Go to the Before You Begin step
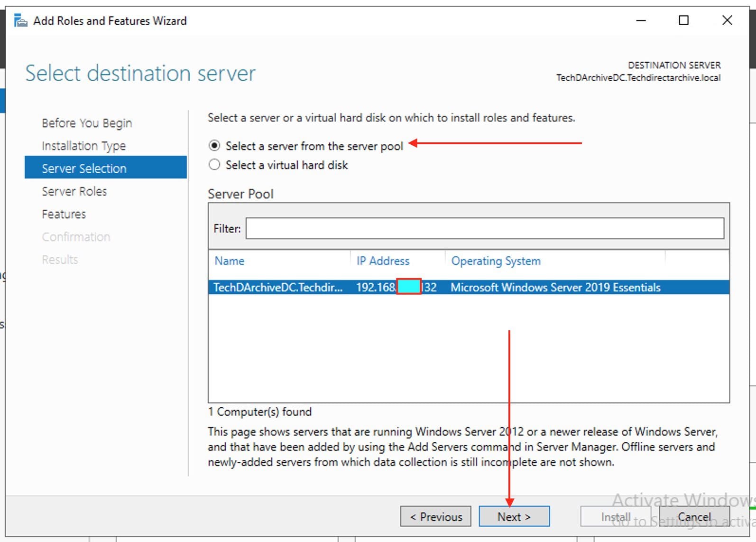Image resolution: width=756 pixels, height=542 pixels. pos(87,123)
